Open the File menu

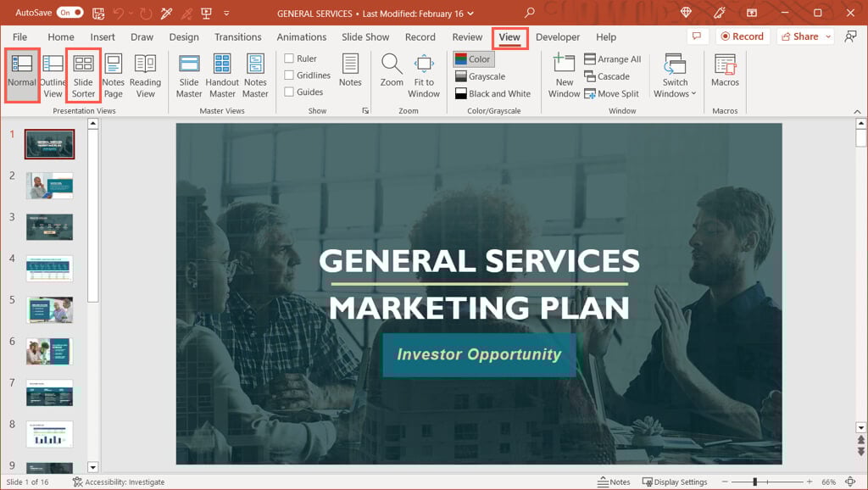tap(20, 37)
